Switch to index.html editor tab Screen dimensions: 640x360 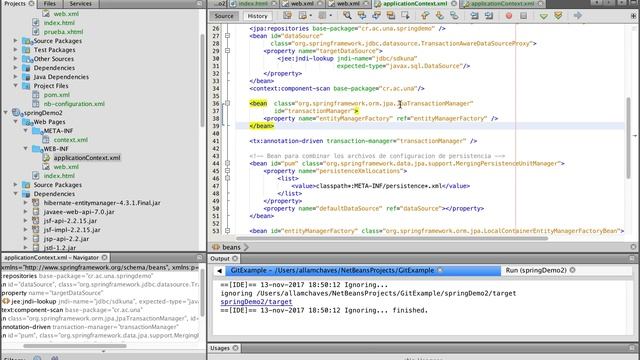tap(253, 4)
